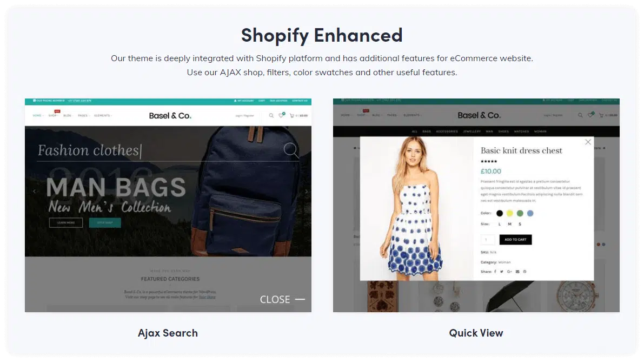Click the header search icon in Quick View preview
Screen dimensions: 644x362
pyautogui.click(x=580, y=115)
